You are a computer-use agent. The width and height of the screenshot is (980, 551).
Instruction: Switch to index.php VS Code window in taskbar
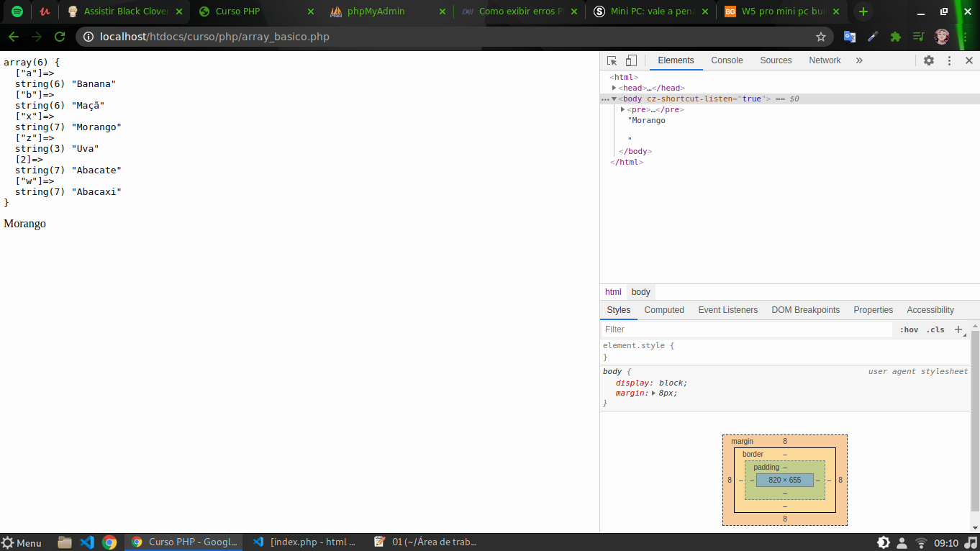304,542
